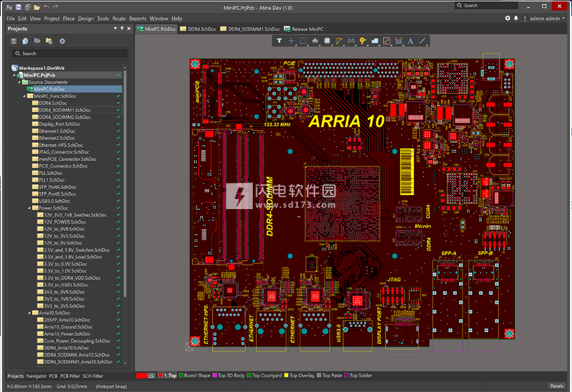
Task: Select the length tuning squiggle tool
Action: click(x=351, y=41)
